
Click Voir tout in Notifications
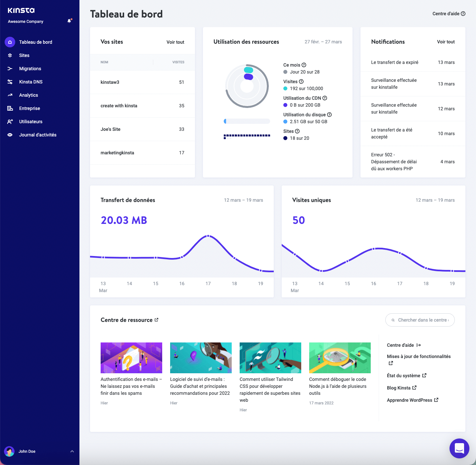tap(446, 42)
